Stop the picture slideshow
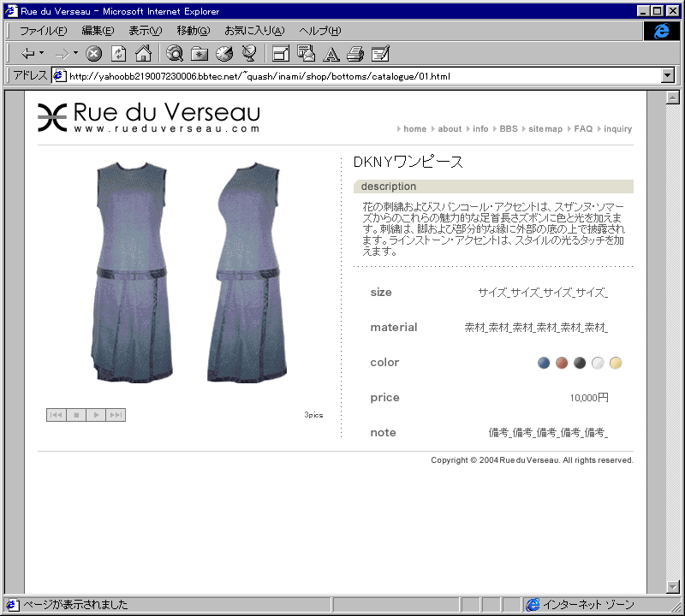The height and width of the screenshot is (616, 685). [x=76, y=415]
